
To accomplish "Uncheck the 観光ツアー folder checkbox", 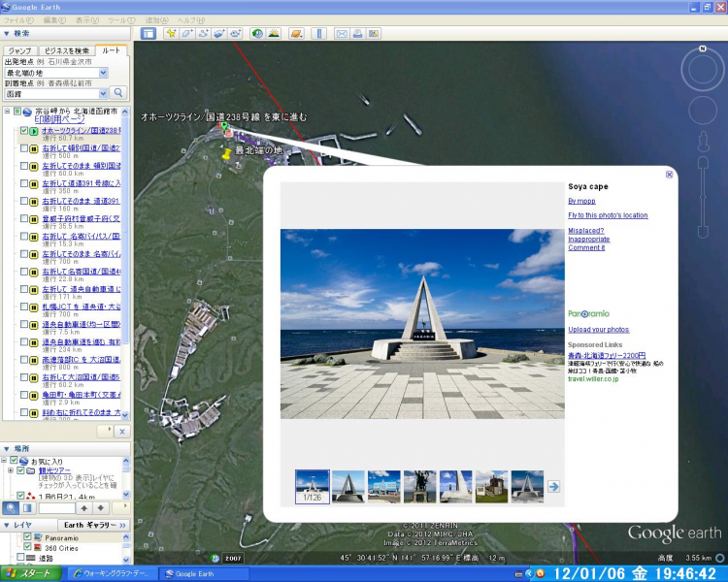I will (20, 470).
